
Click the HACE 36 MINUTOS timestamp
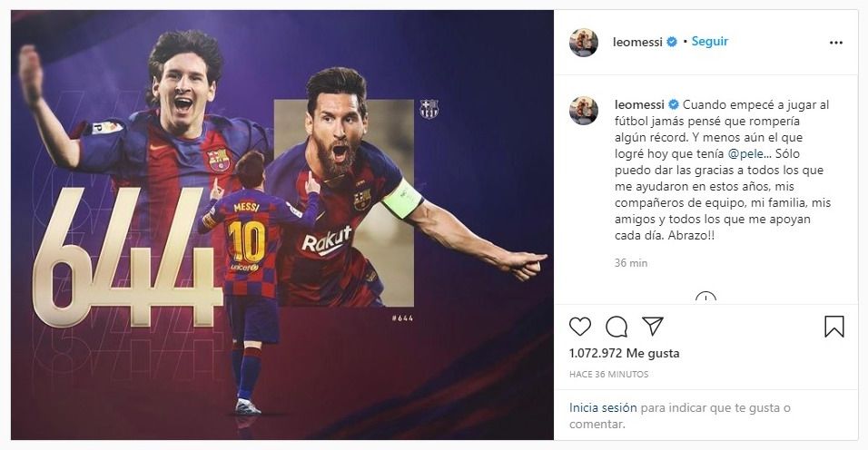609,374
